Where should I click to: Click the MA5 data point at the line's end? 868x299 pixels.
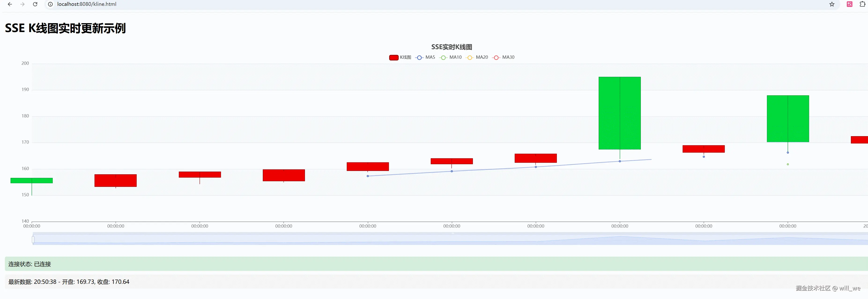click(620, 161)
